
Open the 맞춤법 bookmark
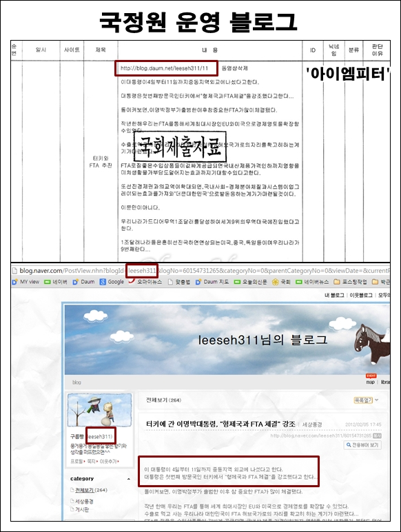tap(179, 282)
